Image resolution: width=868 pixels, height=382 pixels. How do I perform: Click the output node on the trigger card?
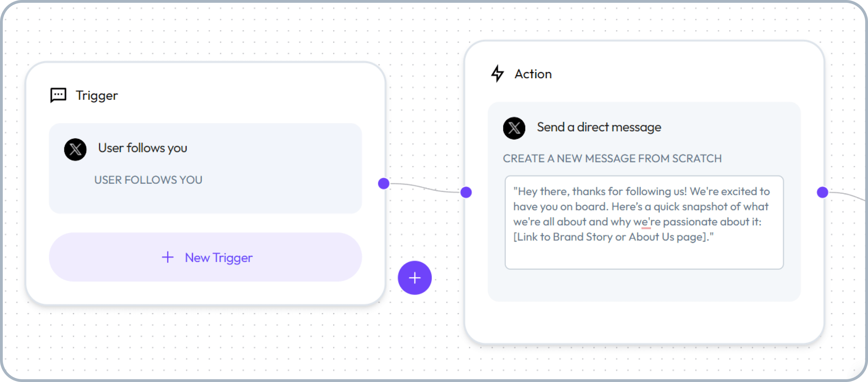pyautogui.click(x=383, y=183)
